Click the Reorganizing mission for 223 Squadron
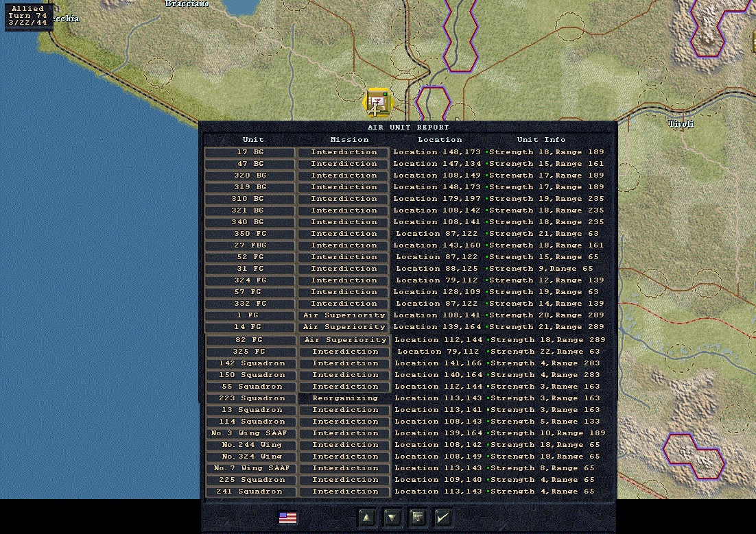The height and width of the screenshot is (534, 756). (x=345, y=398)
